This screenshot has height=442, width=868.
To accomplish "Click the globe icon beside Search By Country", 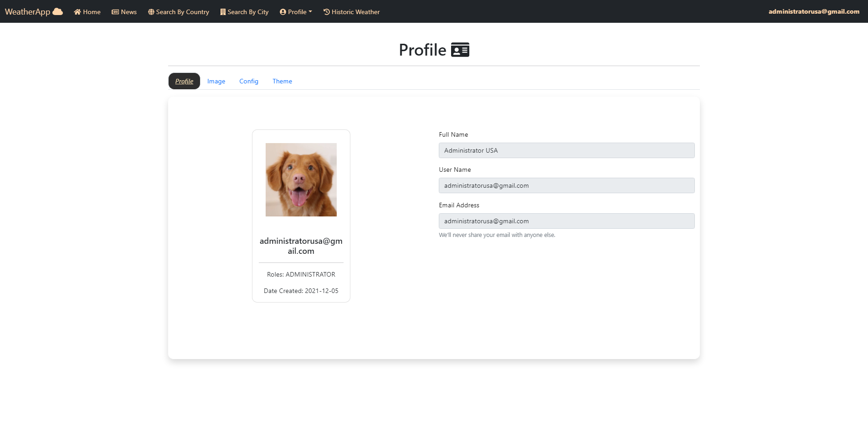I will coord(151,12).
